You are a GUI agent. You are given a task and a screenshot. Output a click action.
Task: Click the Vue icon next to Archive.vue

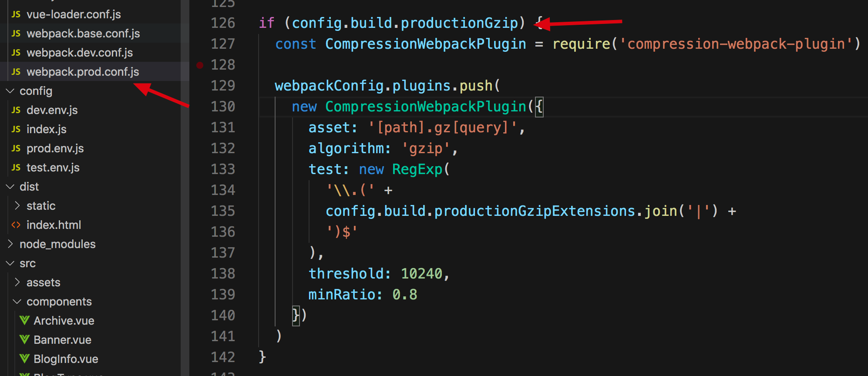tap(24, 320)
